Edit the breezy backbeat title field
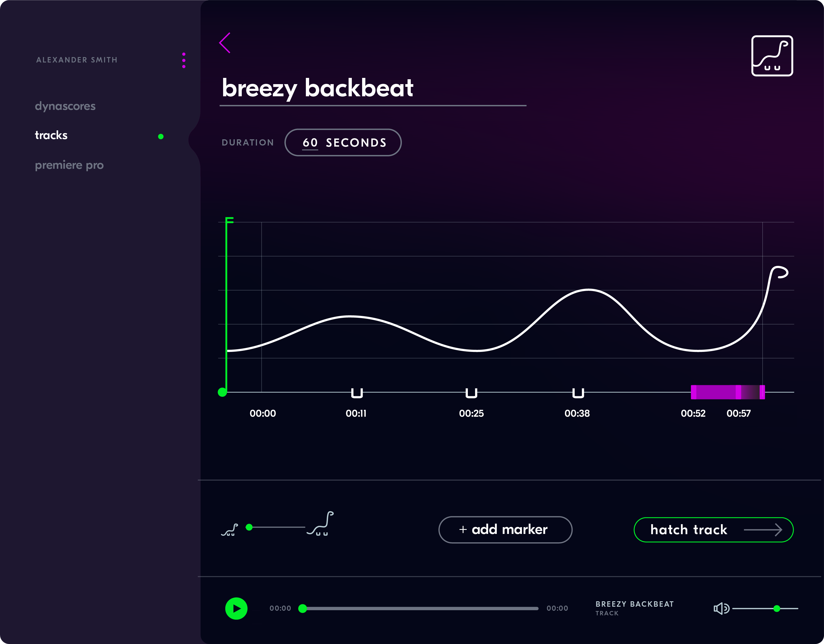 (x=318, y=88)
